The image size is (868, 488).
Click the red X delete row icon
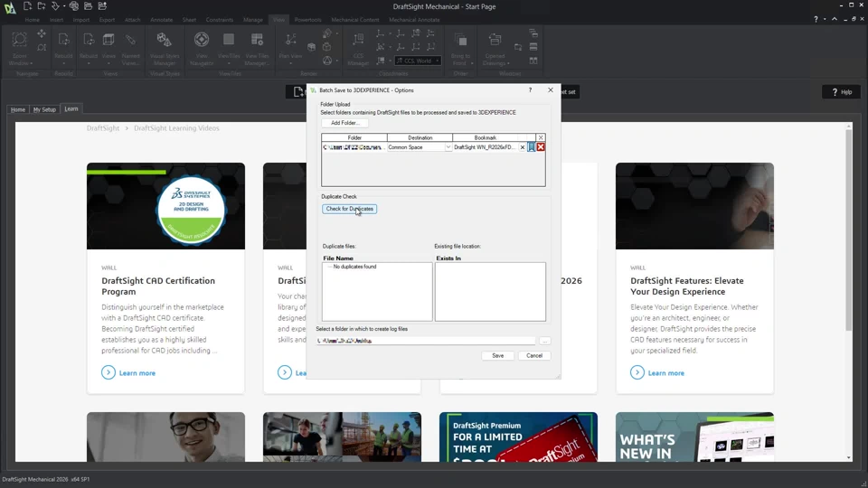click(541, 147)
